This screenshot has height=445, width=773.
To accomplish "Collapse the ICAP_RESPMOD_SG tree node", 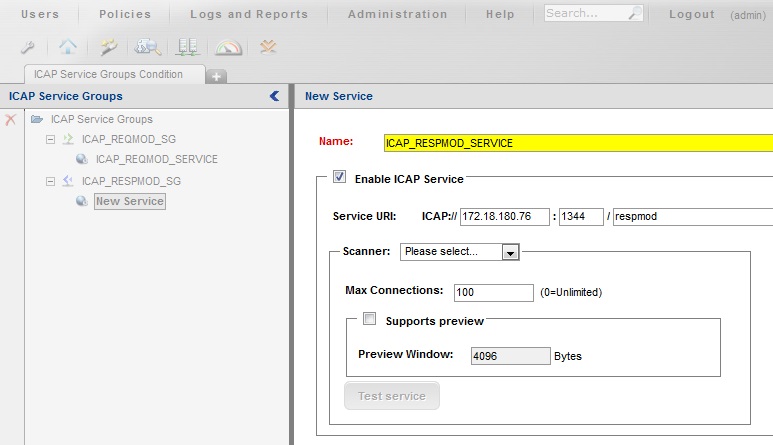I will coord(50,181).
